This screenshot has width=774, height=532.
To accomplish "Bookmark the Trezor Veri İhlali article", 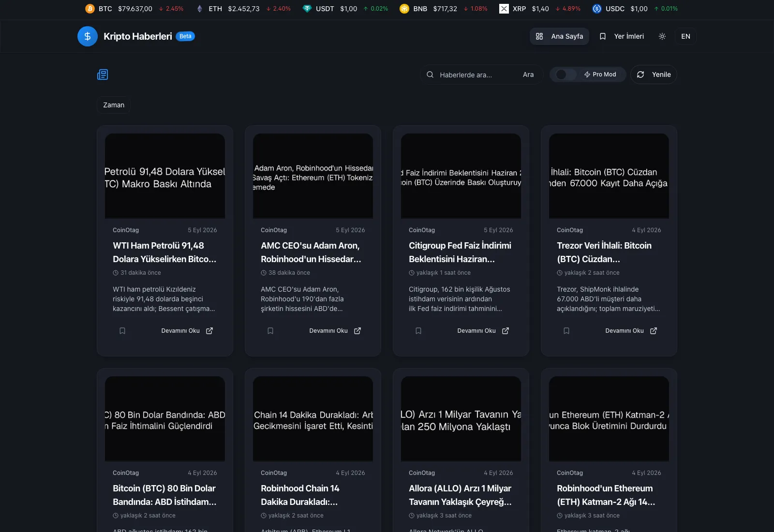I will tap(566, 331).
